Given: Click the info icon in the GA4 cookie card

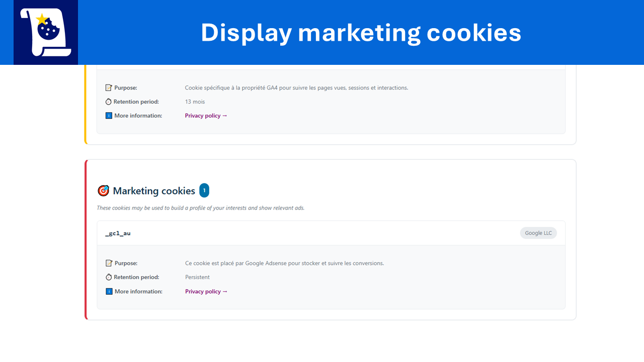Looking at the screenshot, I should pos(109,116).
